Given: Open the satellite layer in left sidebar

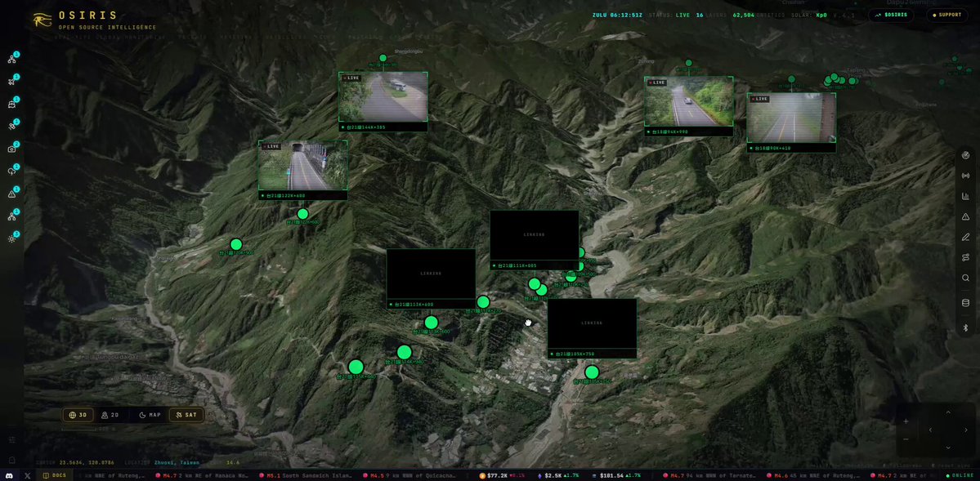Looking at the screenshot, I should (x=12, y=127).
